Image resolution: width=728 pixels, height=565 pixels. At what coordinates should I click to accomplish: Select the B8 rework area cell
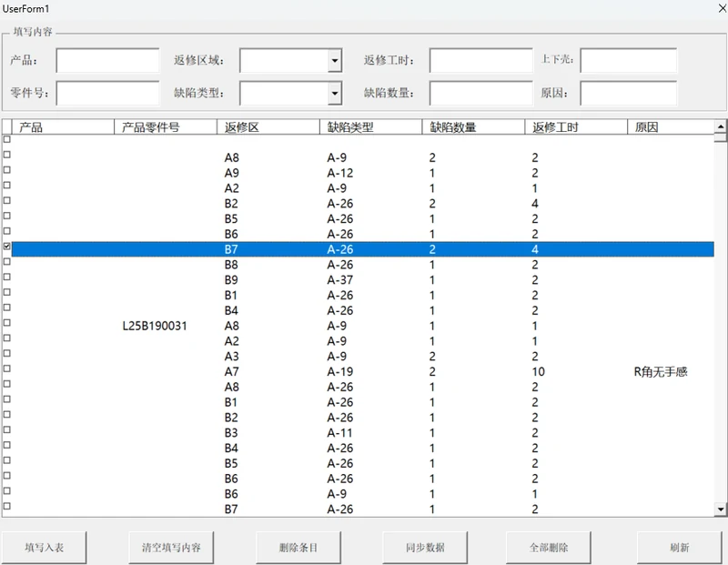231,265
